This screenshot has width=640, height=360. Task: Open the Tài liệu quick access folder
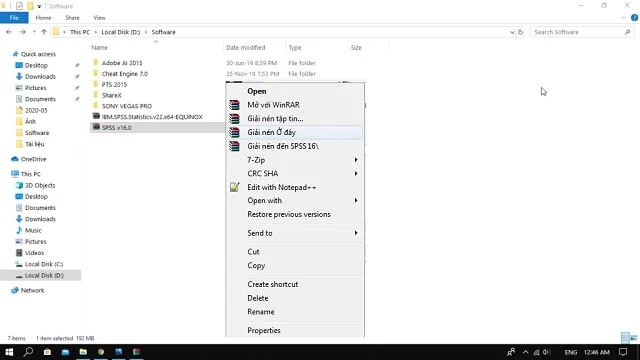pos(34,144)
